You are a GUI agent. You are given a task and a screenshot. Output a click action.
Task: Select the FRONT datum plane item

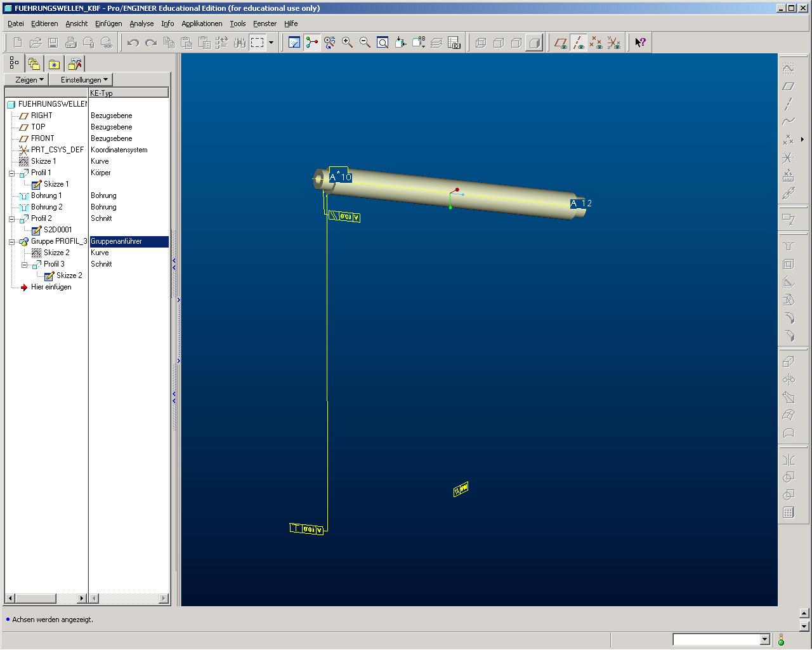pos(43,138)
